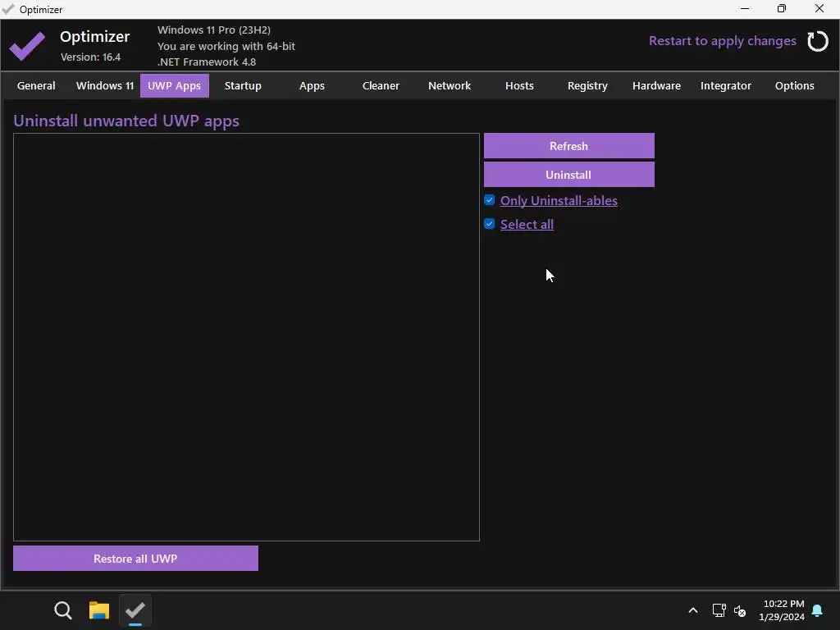Switch to the General tab
The width and height of the screenshot is (840, 630).
pyautogui.click(x=36, y=85)
